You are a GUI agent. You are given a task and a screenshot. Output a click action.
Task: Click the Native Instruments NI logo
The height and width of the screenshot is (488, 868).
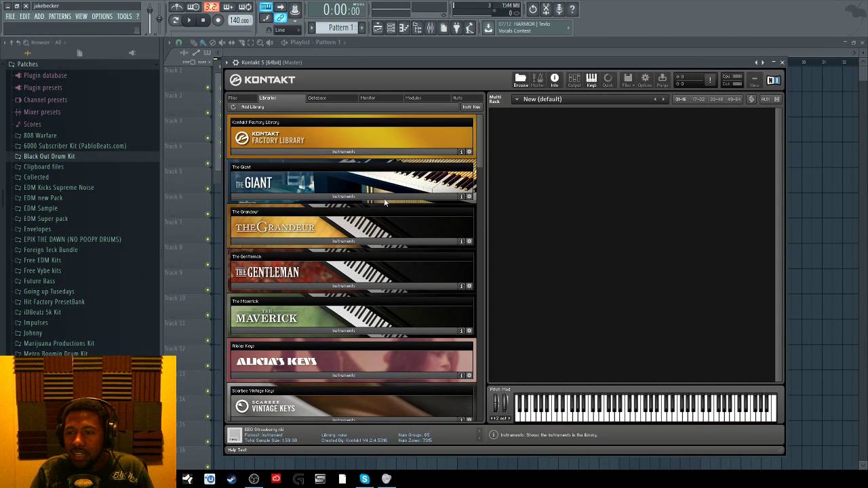[x=773, y=80]
